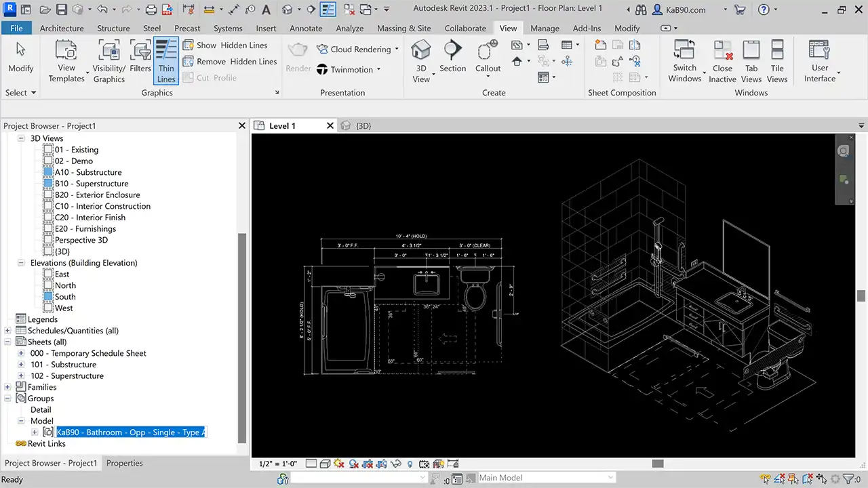Open Visibility/Graphics settings
This screenshot has height=488, width=868.
(109, 61)
